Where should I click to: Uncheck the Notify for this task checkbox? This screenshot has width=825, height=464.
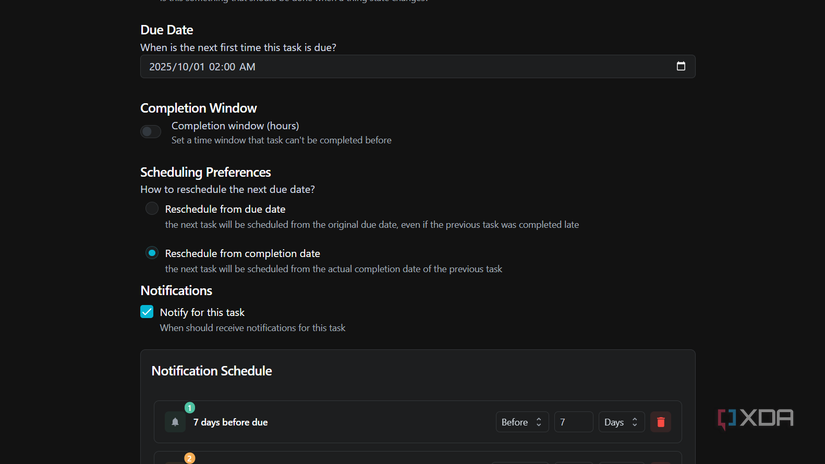coord(147,312)
